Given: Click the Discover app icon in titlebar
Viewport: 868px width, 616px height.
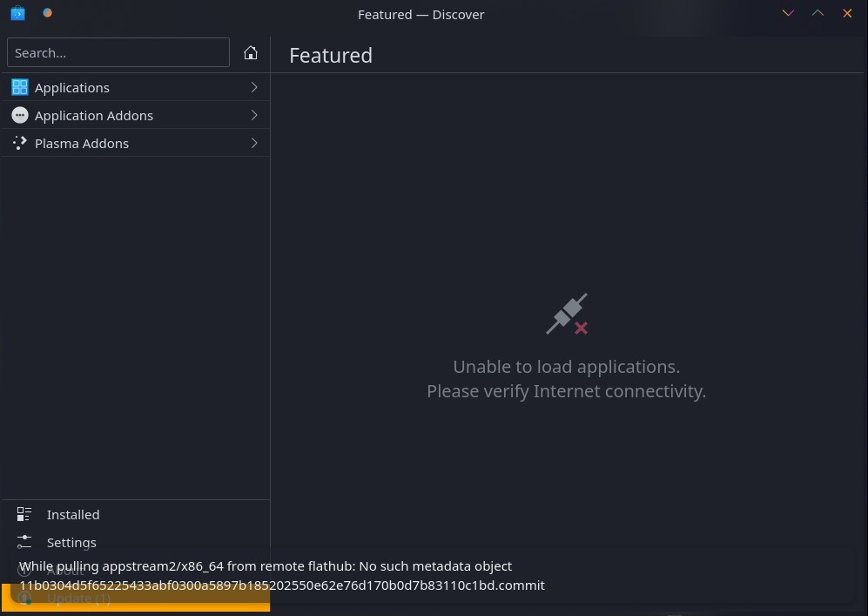Looking at the screenshot, I should coord(17,13).
